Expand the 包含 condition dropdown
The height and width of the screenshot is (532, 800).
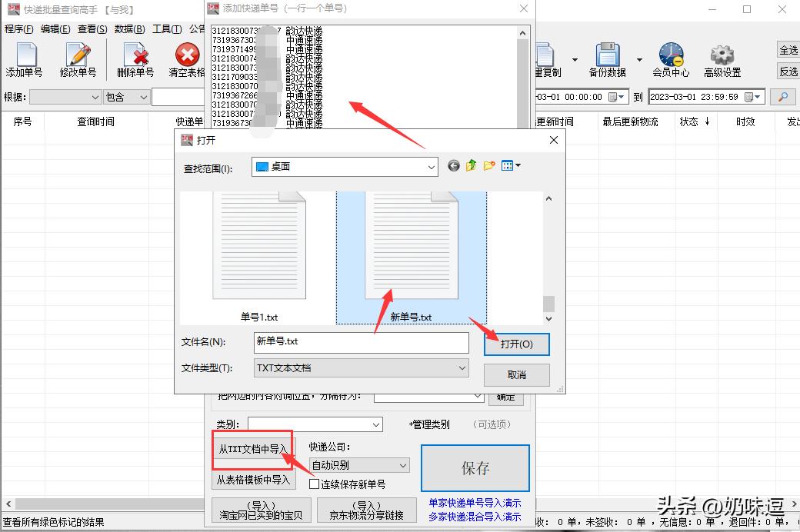[143, 97]
